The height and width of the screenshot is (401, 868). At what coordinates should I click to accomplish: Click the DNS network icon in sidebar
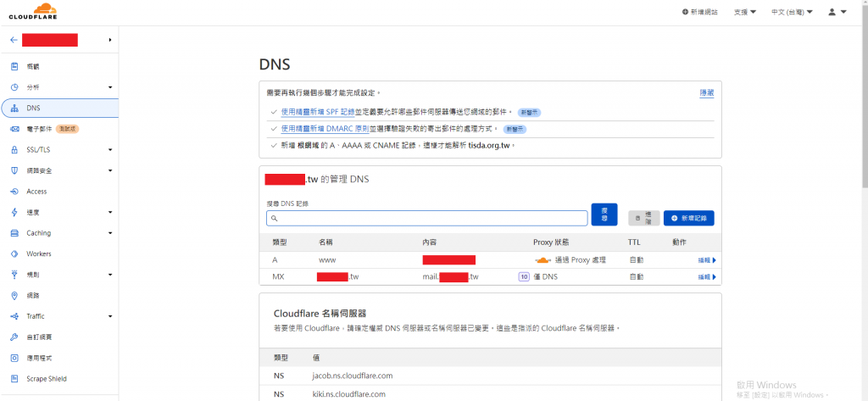(x=15, y=108)
